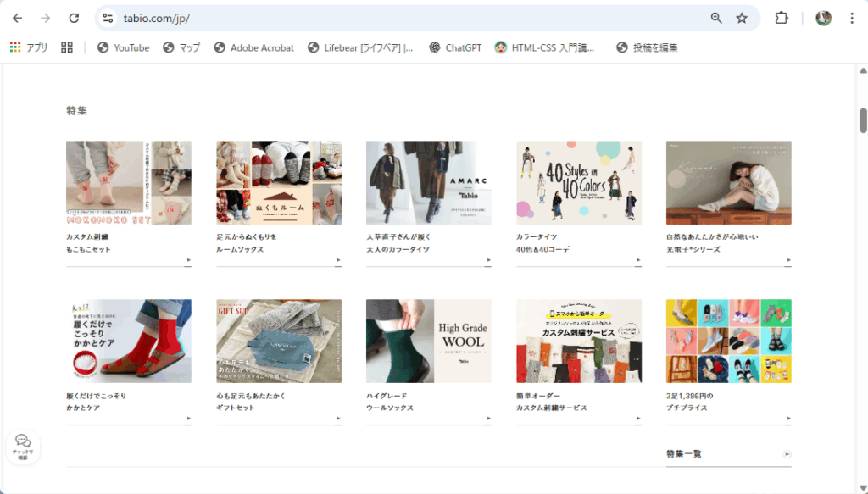The image size is (868, 494).
Task: Reload the page with the refresh icon
Action: click(x=74, y=18)
